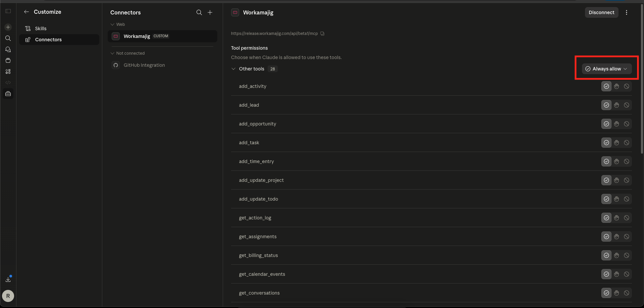Block the get_action_log tool
This screenshot has height=308, width=644.
coord(627,218)
